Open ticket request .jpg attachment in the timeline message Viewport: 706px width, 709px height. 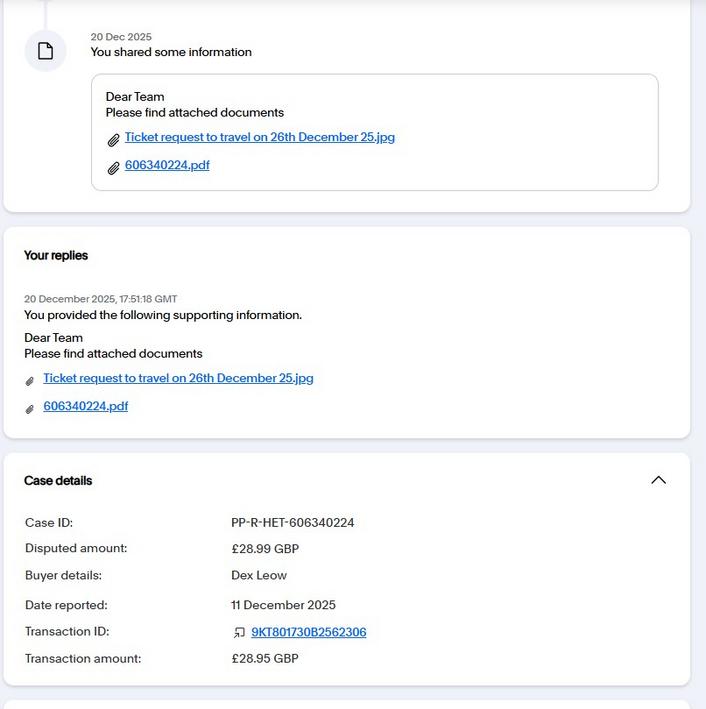tap(259, 138)
